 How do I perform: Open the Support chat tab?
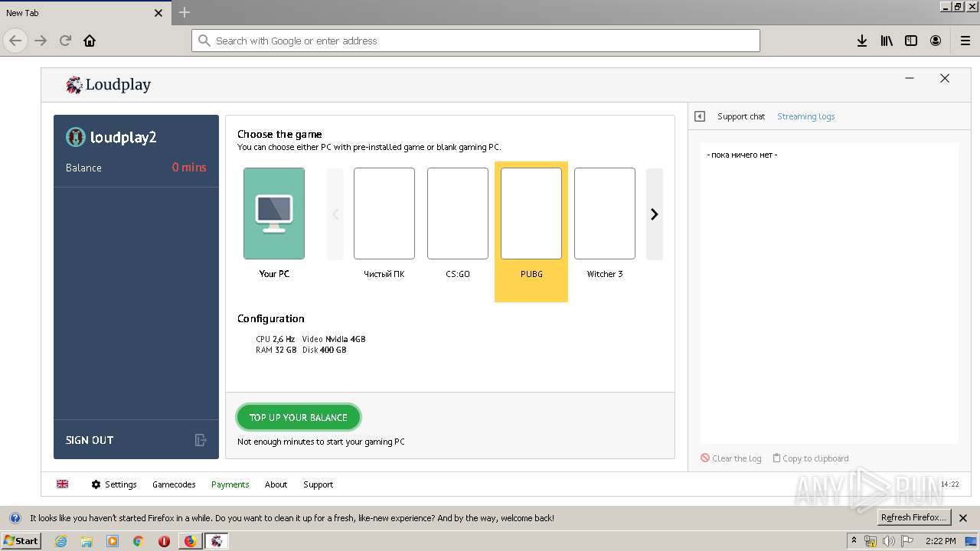point(741,116)
